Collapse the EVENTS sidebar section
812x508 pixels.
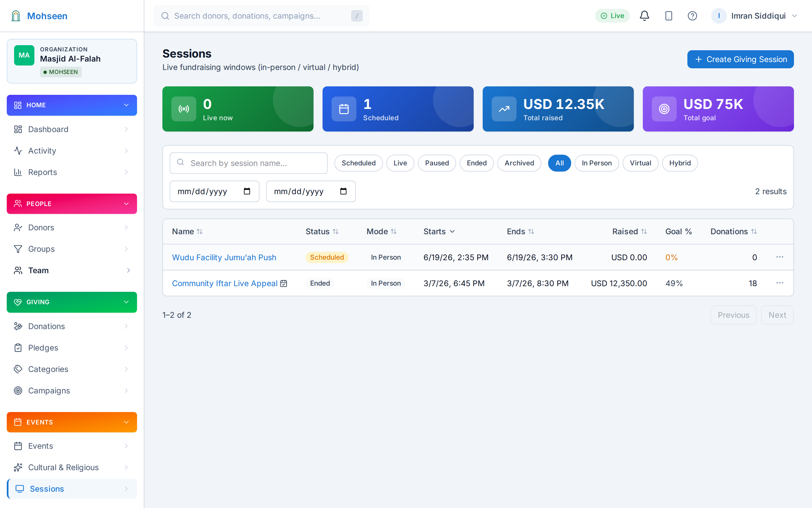[x=72, y=422]
